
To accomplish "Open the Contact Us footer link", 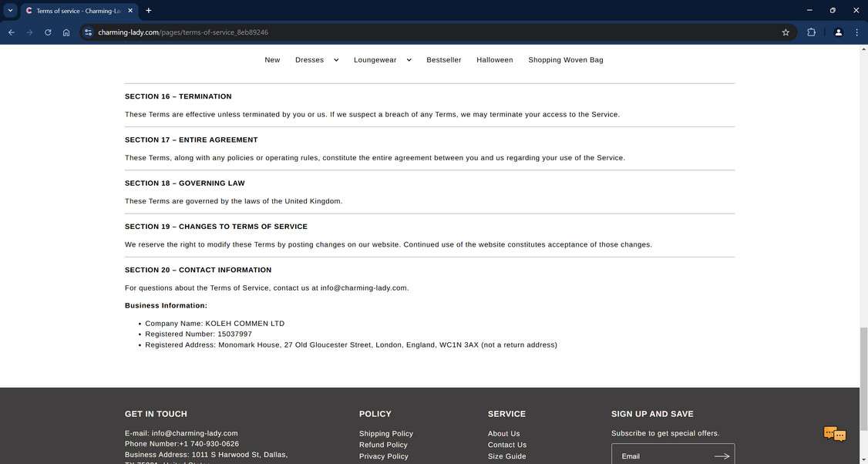I will pyautogui.click(x=507, y=445).
